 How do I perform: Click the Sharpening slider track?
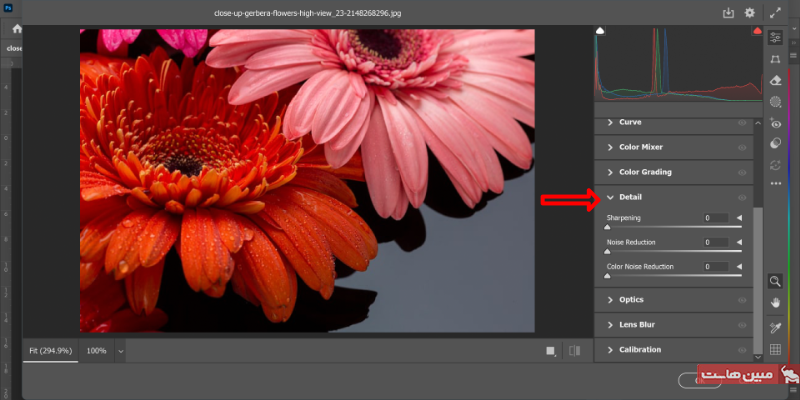click(x=674, y=228)
